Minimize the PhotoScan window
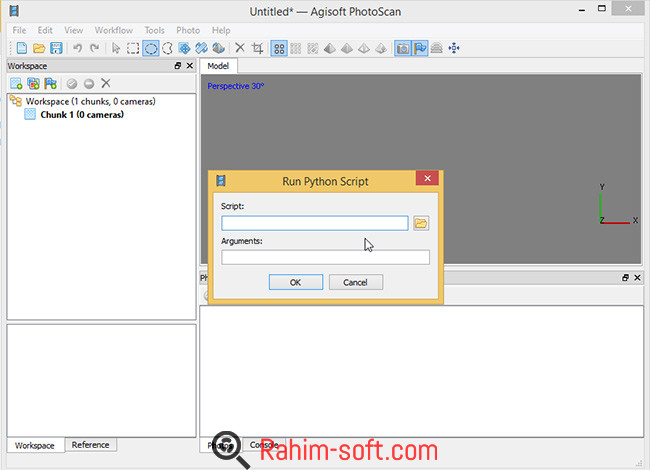 pyautogui.click(x=582, y=10)
